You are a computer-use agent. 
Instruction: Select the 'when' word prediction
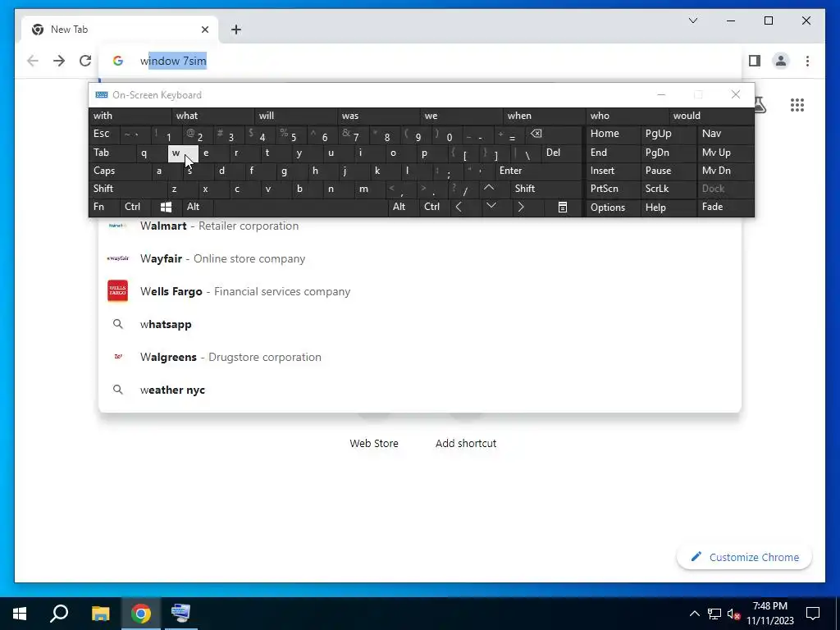coord(545,116)
